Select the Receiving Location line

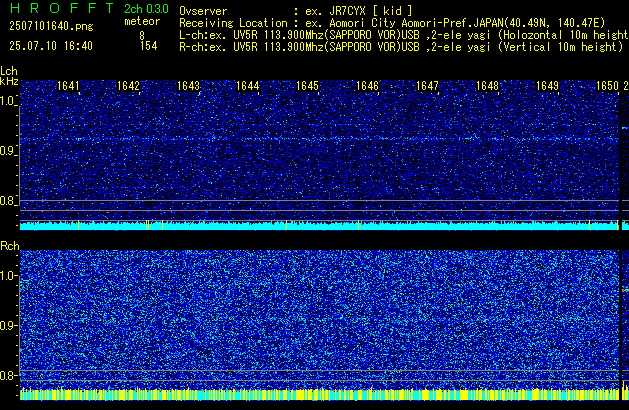[392, 23]
